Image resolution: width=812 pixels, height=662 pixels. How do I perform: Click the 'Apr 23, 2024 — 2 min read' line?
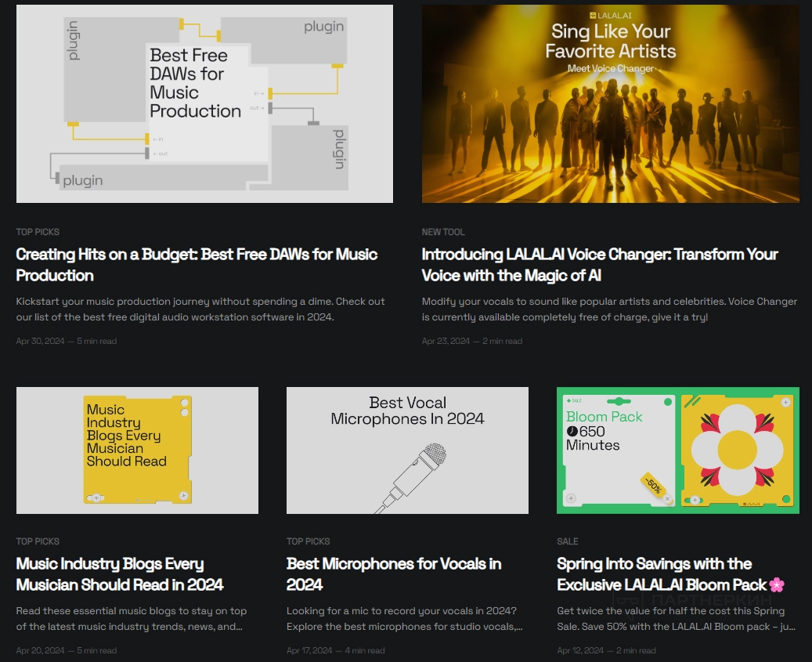coord(472,341)
